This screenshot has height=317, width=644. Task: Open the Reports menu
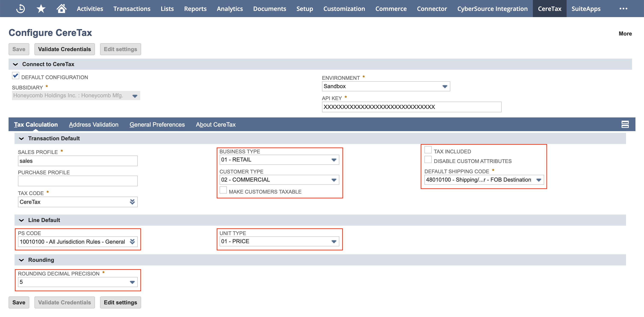[x=195, y=9]
